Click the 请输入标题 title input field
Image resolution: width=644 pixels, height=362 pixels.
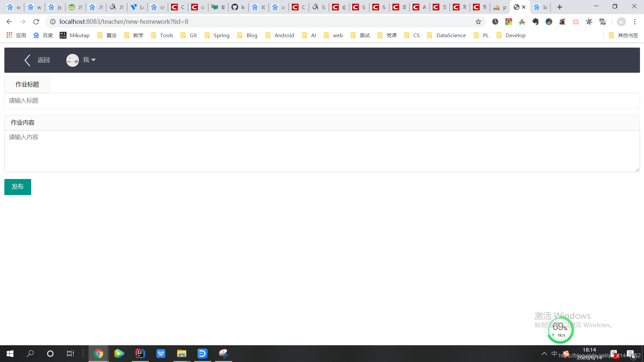click(322, 101)
